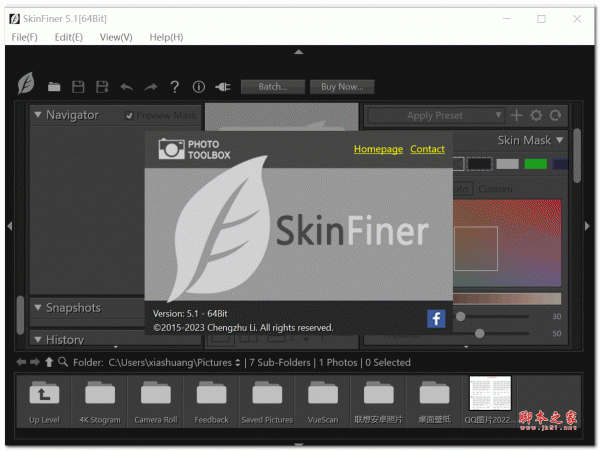
Task: Redo the edit with the forward arrow icon
Action: click(151, 87)
